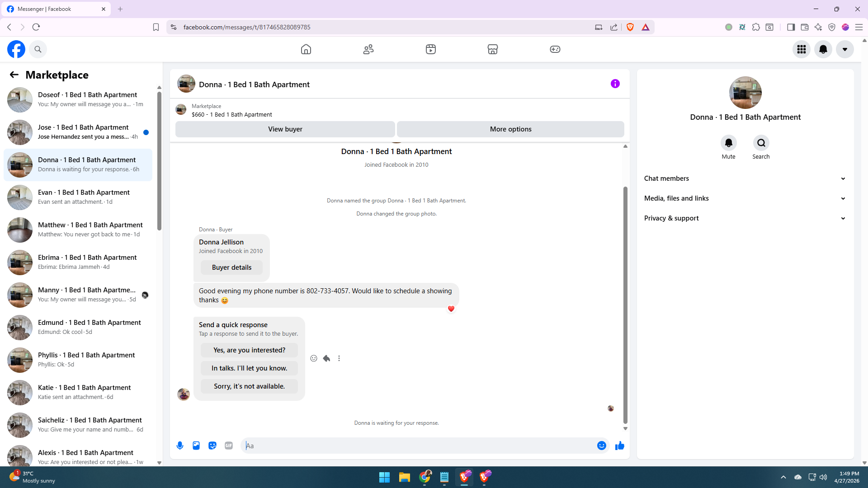Open the Friends icon in top navigation
Image resolution: width=868 pixels, height=488 pixels.
(x=368, y=49)
